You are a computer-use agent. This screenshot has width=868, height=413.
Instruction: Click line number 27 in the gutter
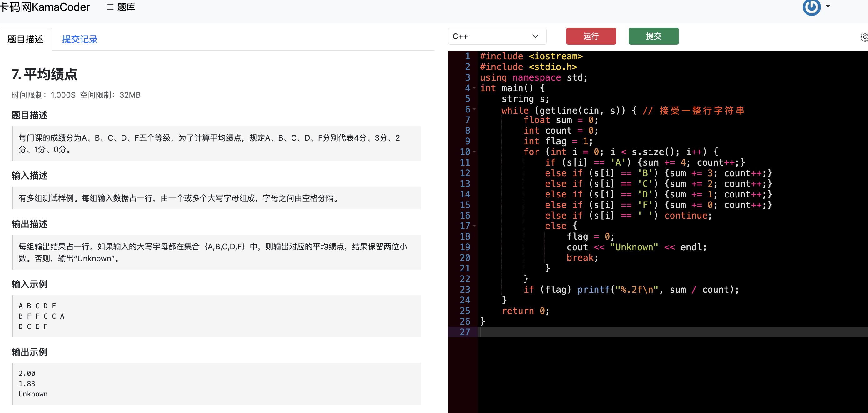465,332
